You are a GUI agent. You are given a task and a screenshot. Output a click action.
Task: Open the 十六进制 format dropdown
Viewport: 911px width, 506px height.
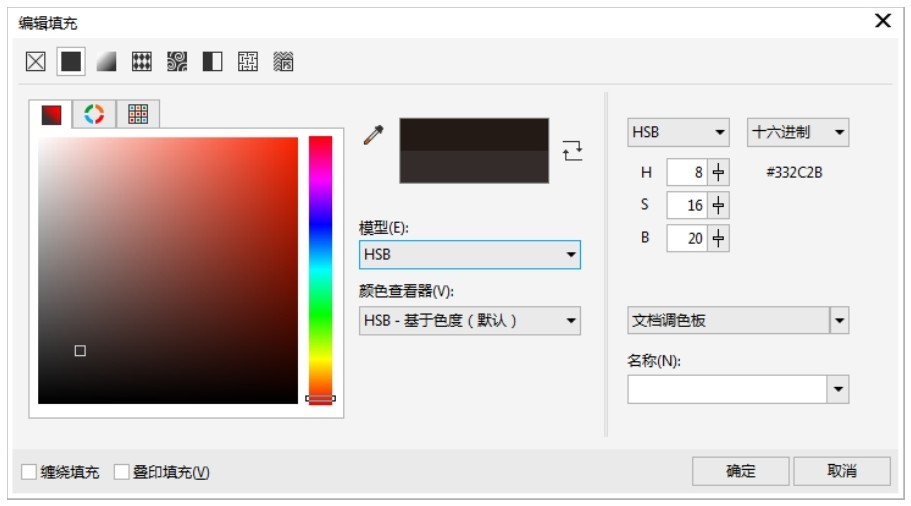click(798, 132)
